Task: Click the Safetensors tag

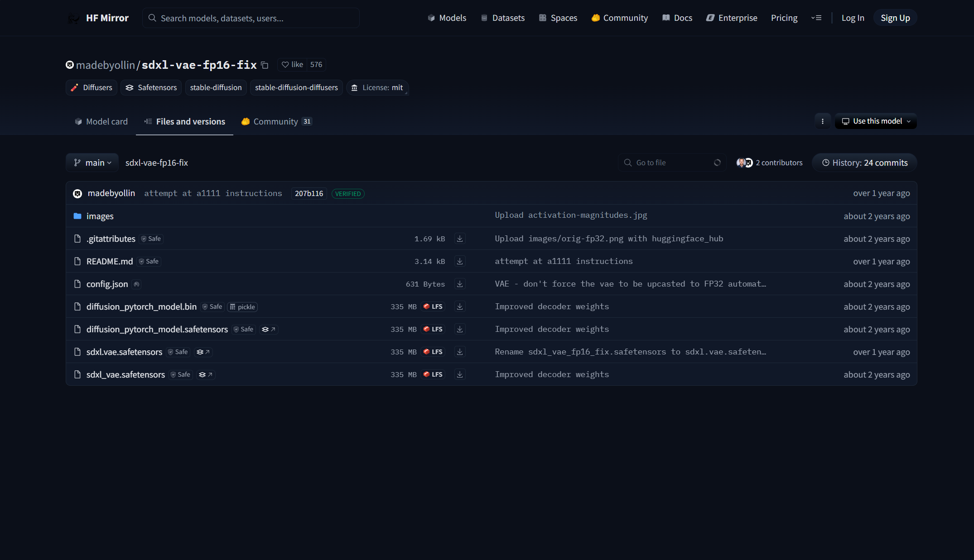Action: click(x=151, y=88)
